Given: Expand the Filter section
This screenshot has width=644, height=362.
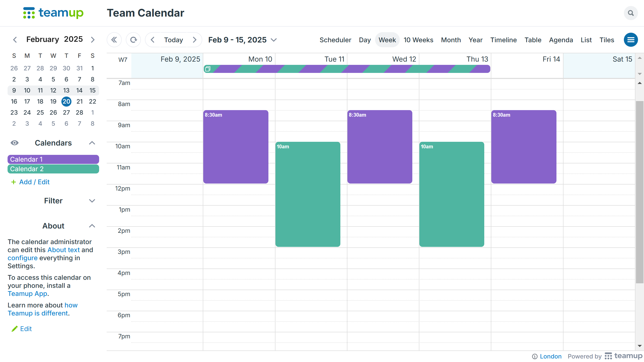Looking at the screenshot, I should tap(92, 201).
